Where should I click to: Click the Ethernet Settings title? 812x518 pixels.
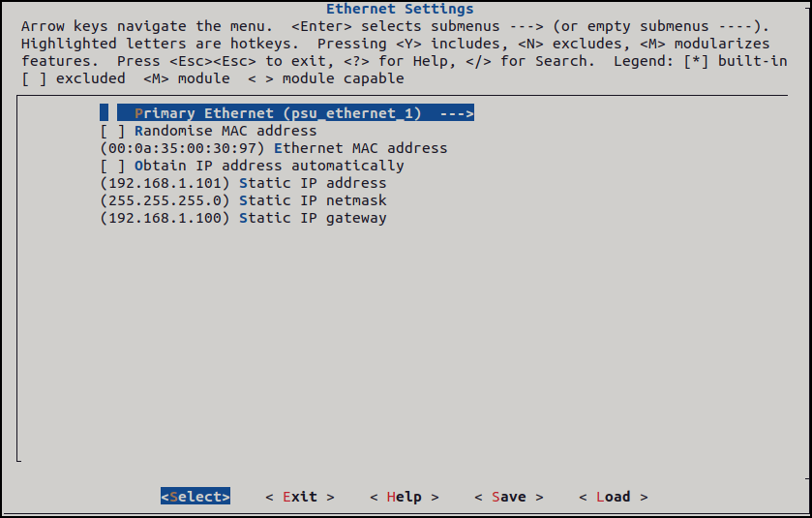click(400, 10)
